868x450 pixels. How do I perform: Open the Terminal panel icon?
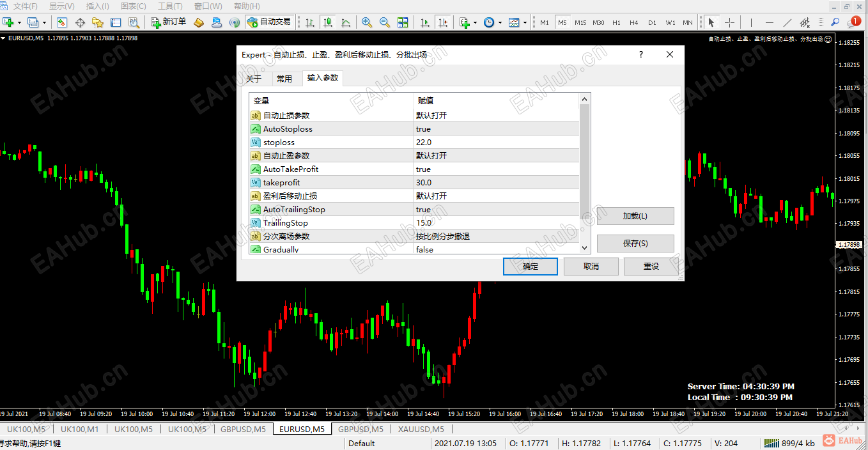[x=116, y=22]
